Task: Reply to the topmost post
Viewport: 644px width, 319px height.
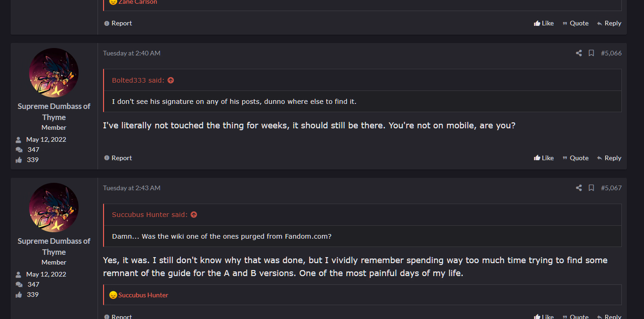Action: click(609, 23)
